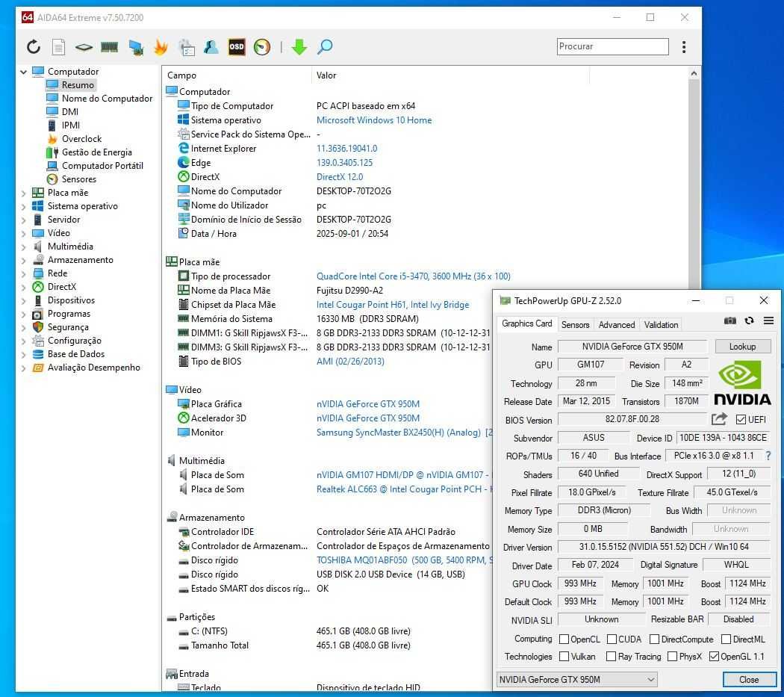784x697 pixels.
Task: Toggle the Ray Tracing checkbox
Action: [611, 656]
